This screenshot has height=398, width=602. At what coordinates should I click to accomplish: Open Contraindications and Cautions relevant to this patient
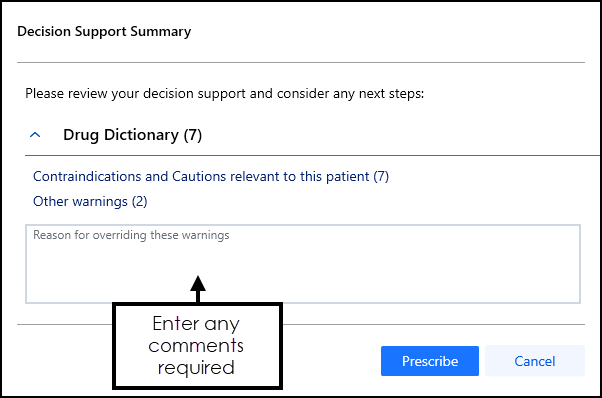coord(211,176)
